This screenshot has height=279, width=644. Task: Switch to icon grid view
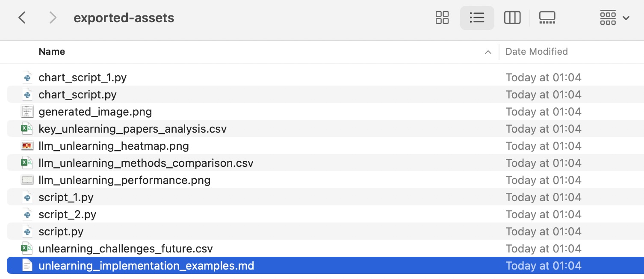442,18
